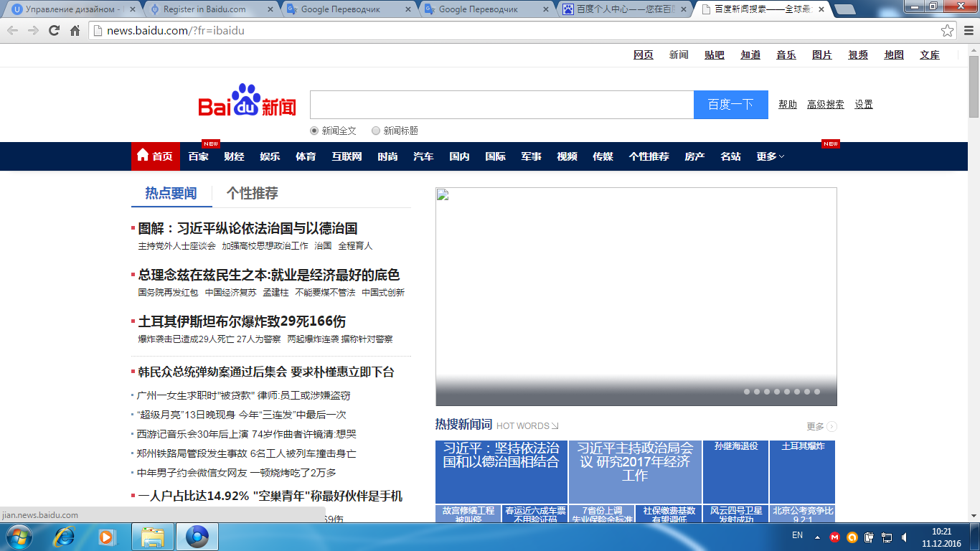Screen dimensions: 980x551
Task: Click the 帮助 link
Action: point(788,104)
